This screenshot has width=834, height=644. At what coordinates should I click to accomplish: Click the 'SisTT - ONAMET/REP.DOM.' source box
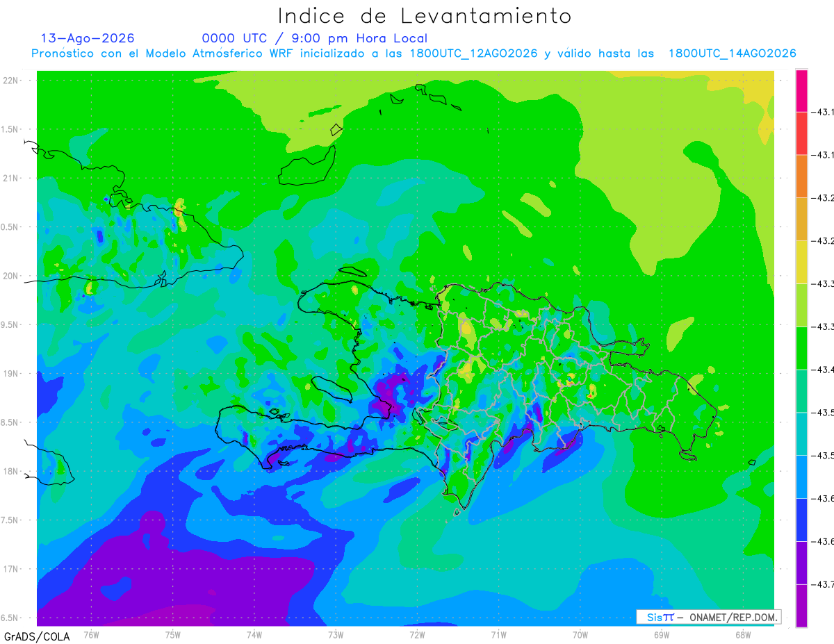click(x=708, y=617)
